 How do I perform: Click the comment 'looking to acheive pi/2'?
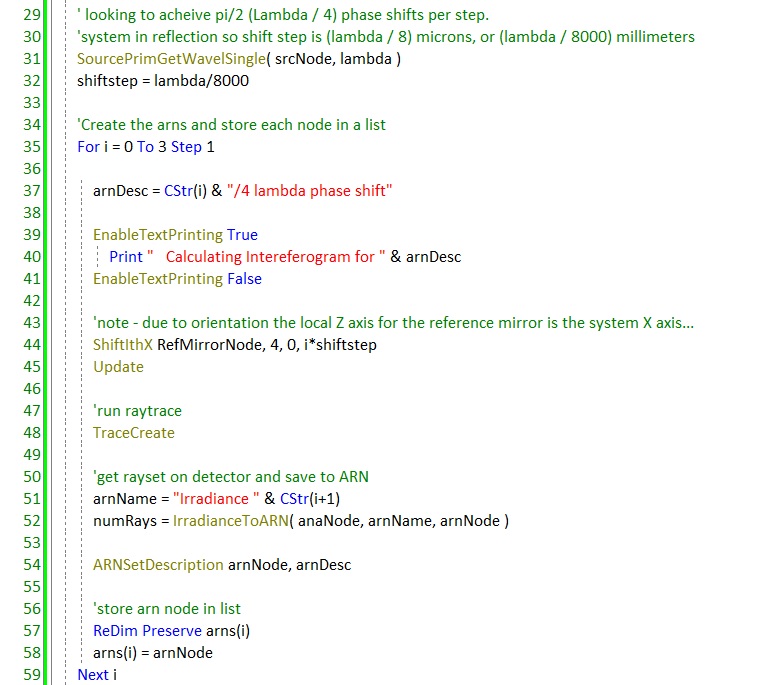[283, 15]
